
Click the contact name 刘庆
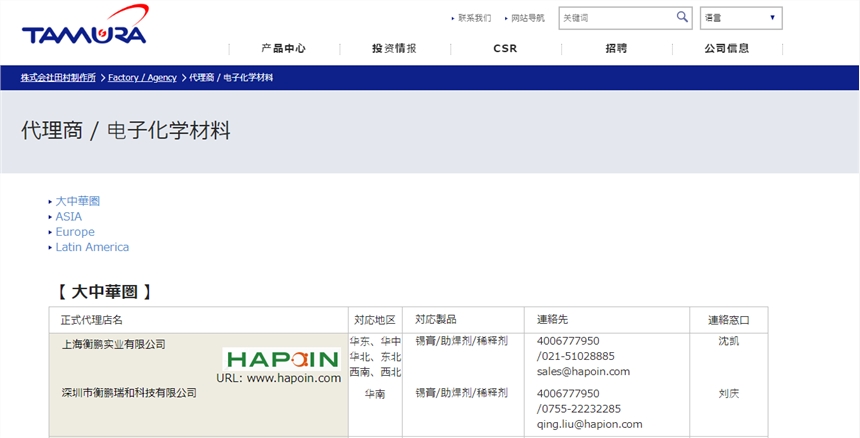click(x=728, y=394)
